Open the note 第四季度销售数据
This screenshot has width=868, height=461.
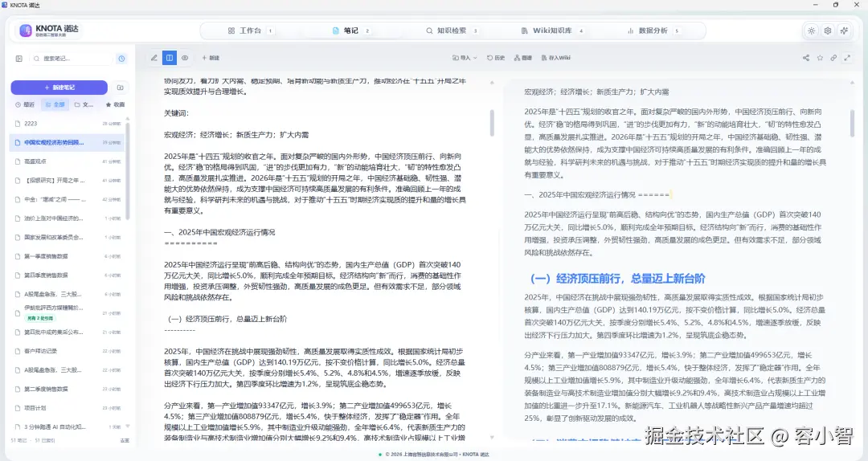tap(68, 275)
